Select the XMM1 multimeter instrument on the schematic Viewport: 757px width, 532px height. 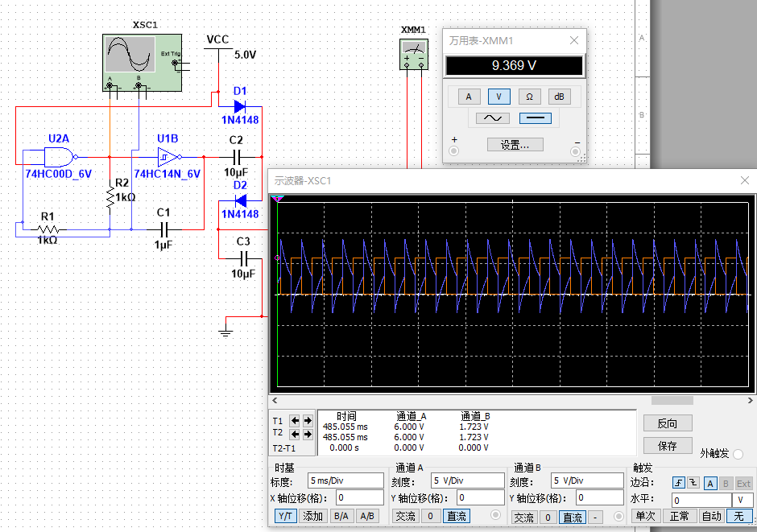[414, 55]
